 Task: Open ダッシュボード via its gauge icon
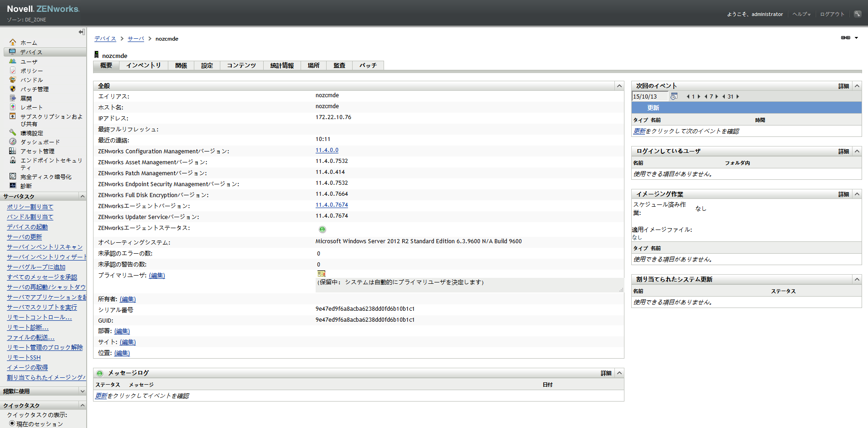coord(13,142)
